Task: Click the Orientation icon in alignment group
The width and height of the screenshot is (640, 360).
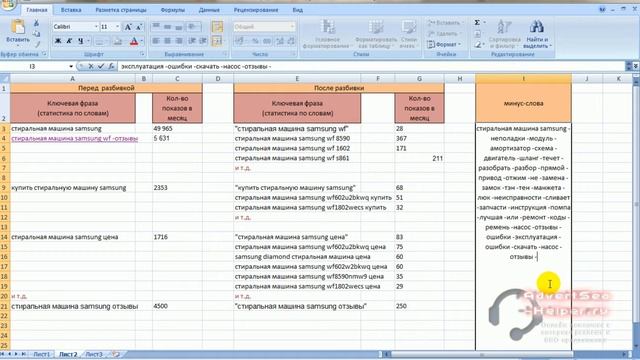Action: click(191, 27)
